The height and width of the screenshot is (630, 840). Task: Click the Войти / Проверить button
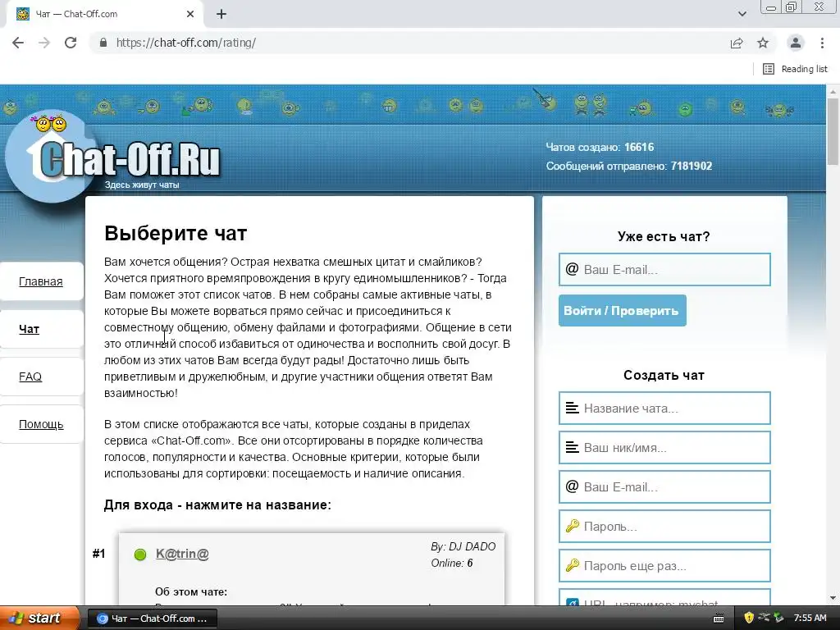[622, 311]
